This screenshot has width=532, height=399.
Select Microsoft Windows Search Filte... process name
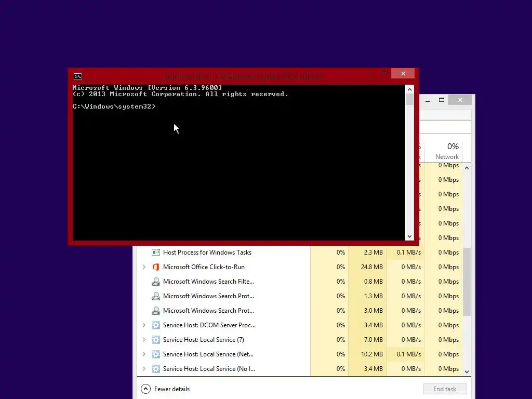208,282
